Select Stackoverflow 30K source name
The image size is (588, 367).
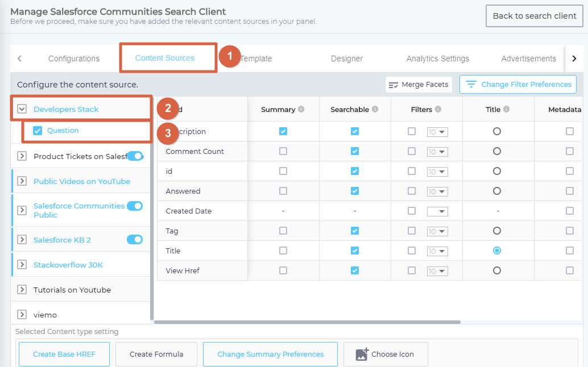click(68, 265)
